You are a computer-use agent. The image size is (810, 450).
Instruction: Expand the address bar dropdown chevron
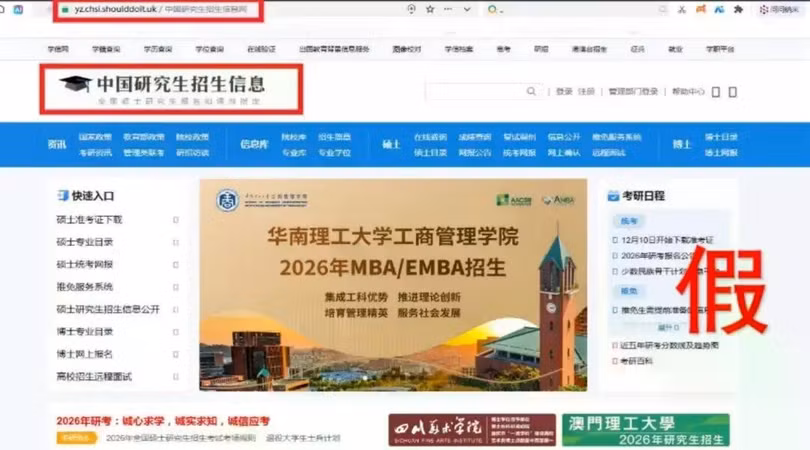pos(467,9)
